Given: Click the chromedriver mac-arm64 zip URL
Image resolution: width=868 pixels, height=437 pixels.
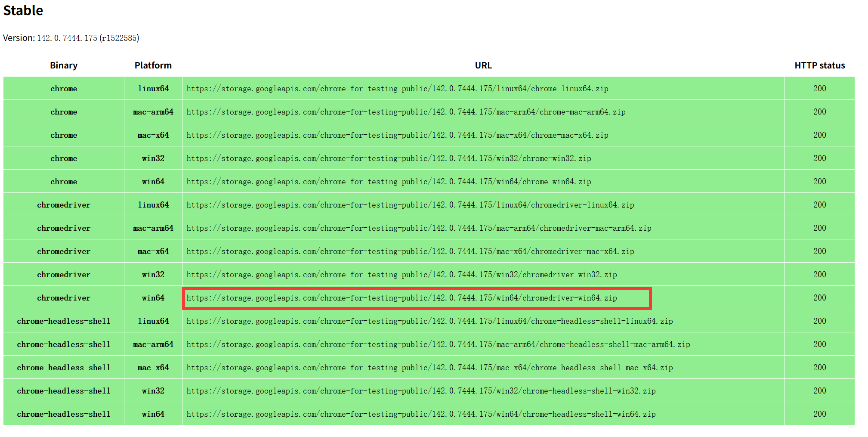Looking at the screenshot, I should pyautogui.click(x=419, y=228).
